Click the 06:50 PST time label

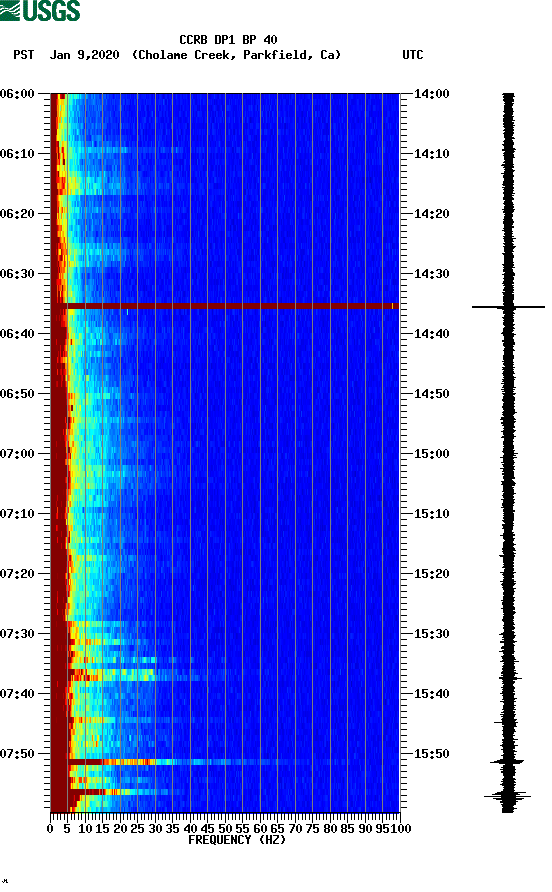pyautogui.click(x=18, y=394)
